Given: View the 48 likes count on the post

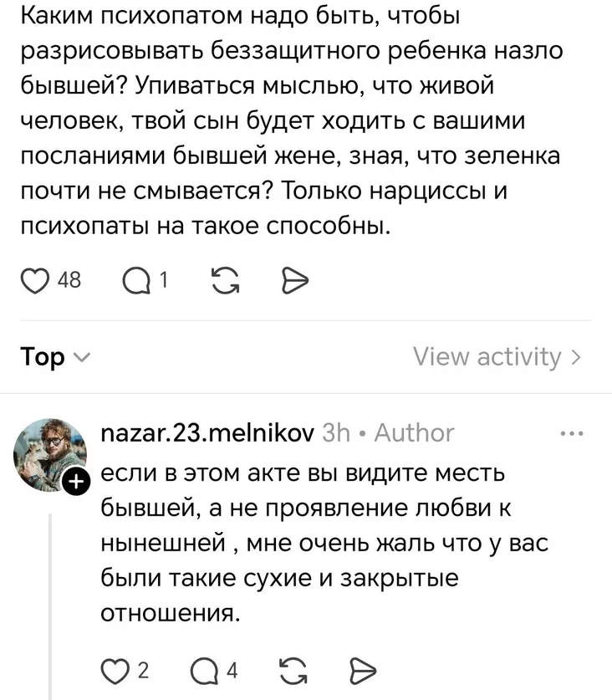Looking at the screenshot, I should (69, 280).
